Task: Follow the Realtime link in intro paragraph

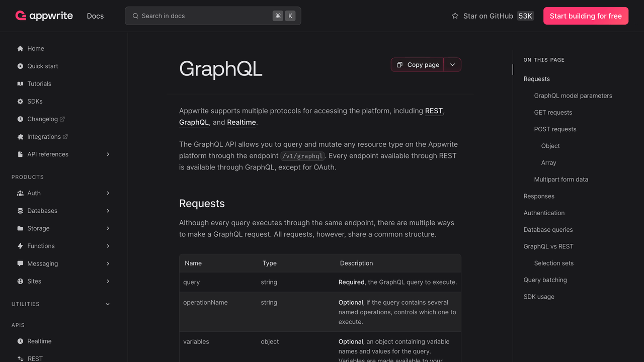Action: (x=242, y=122)
